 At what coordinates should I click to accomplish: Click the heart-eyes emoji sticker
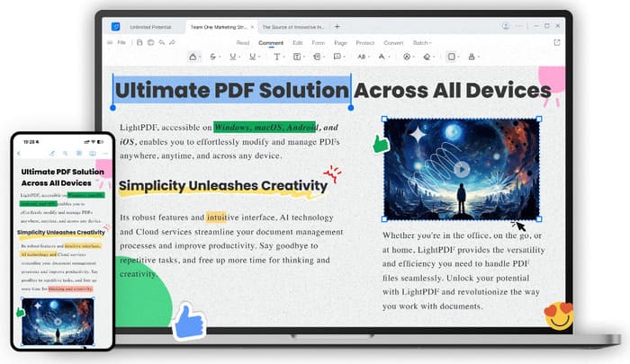(x=559, y=315)
